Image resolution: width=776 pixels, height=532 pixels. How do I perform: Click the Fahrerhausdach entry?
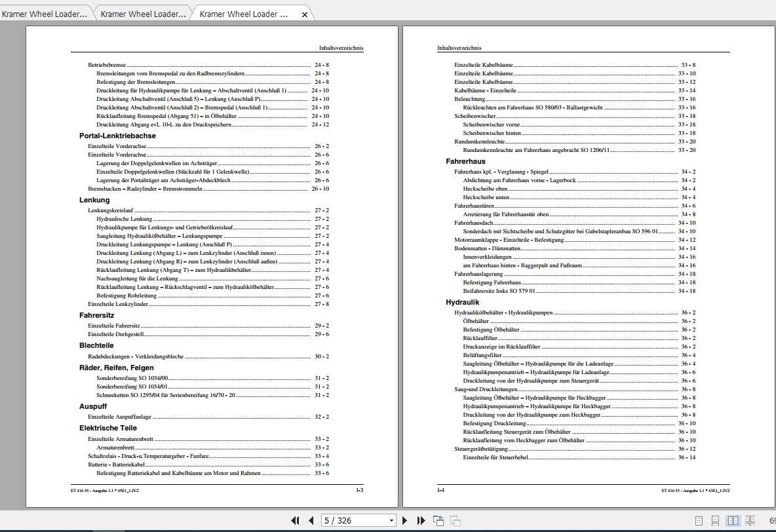tap(575, 223)
